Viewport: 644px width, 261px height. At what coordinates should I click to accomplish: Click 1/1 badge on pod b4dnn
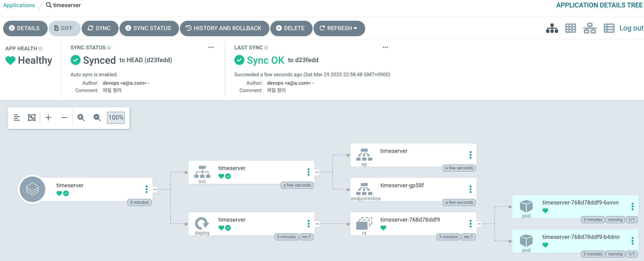631,254
